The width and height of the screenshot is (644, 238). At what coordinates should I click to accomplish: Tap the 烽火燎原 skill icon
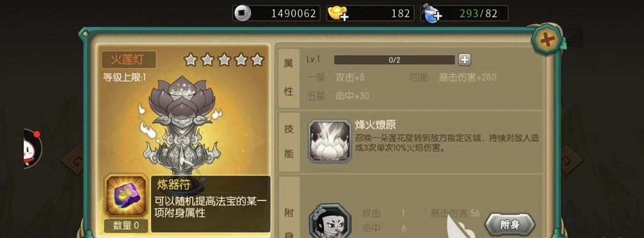(x=329, y=142)
